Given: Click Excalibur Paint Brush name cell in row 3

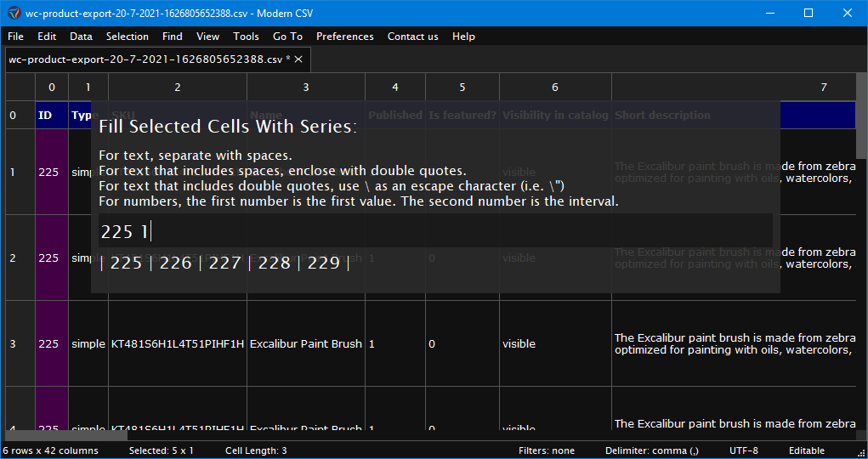Looking at the screenshot, I should tap(306, 344).
